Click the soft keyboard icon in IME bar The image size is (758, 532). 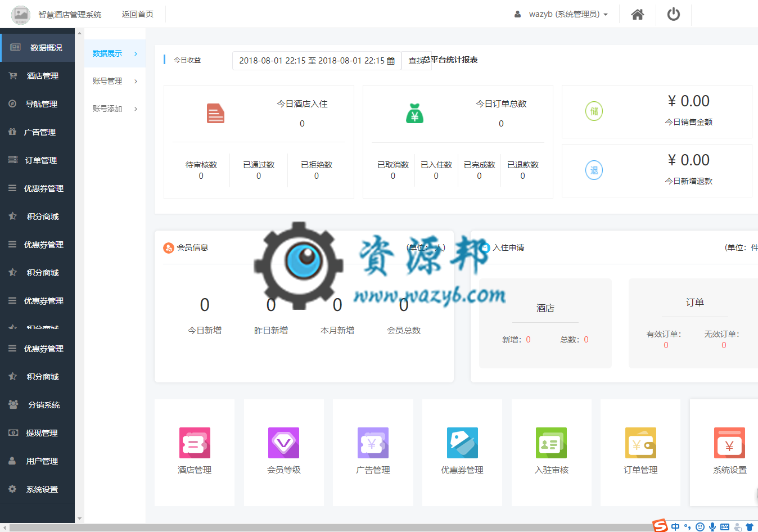coord(725,527)
